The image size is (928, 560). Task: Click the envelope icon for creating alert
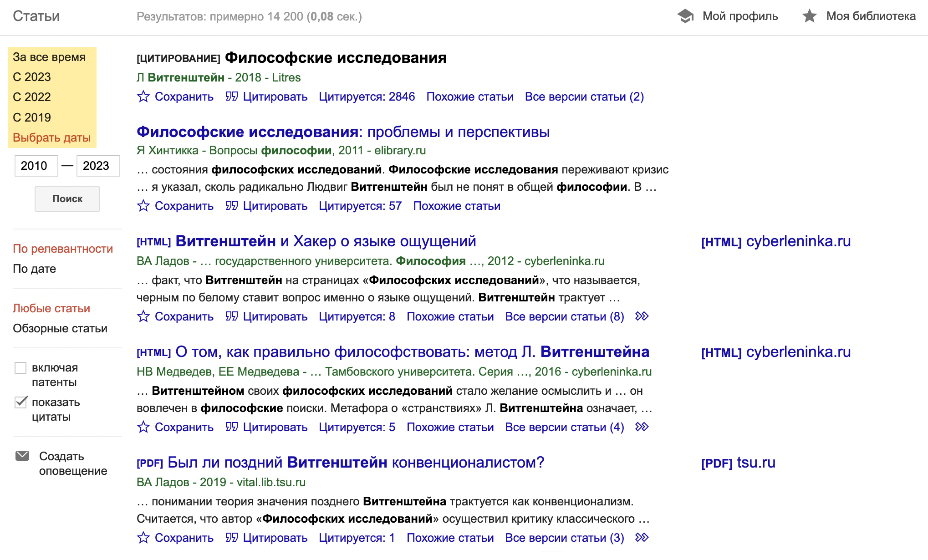pos(22,456)
